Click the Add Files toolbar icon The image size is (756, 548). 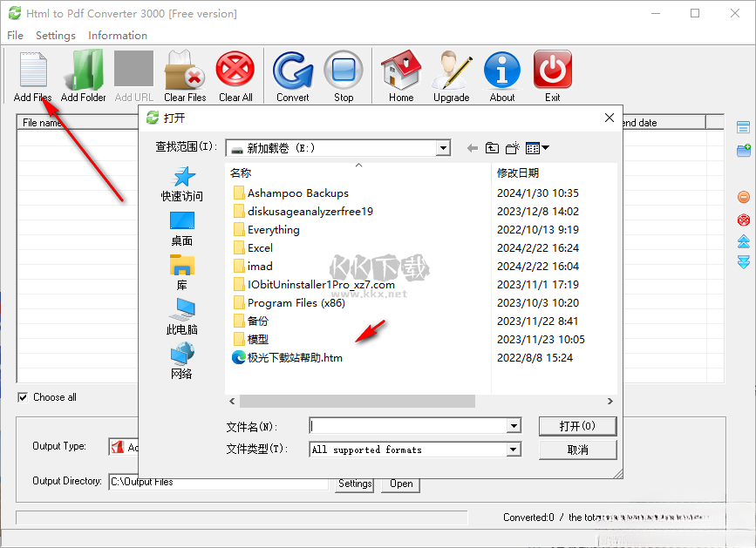(32, 70)
